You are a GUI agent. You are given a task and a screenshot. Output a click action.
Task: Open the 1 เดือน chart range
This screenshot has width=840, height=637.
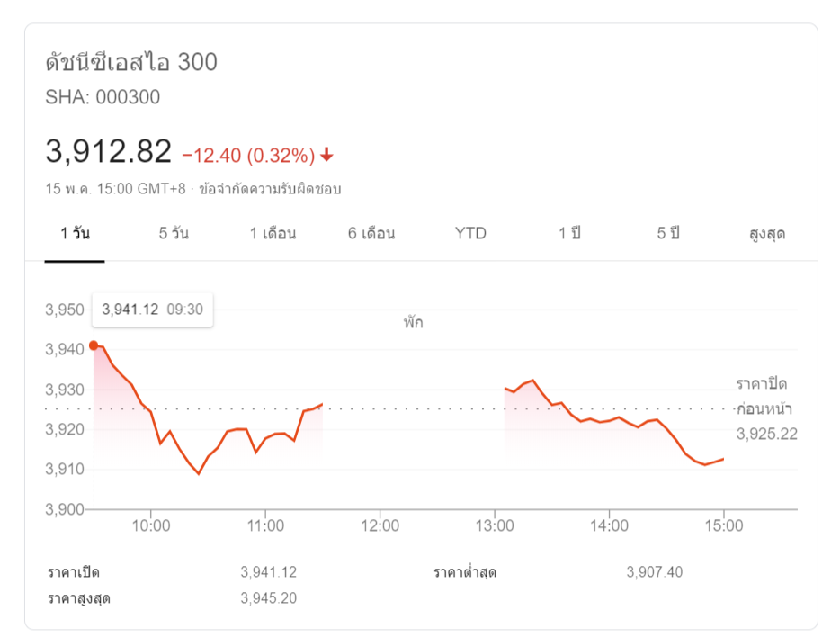[x=273, y=234]
